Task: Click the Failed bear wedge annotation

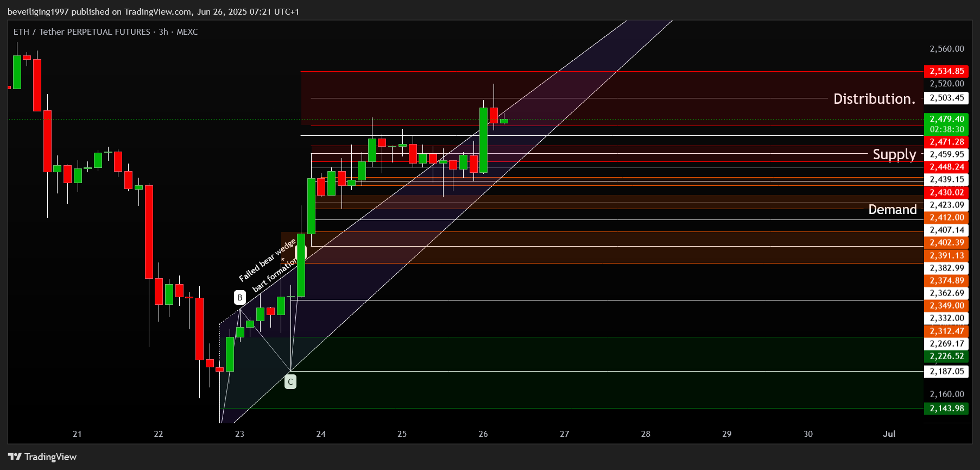Action: (267, 260)
